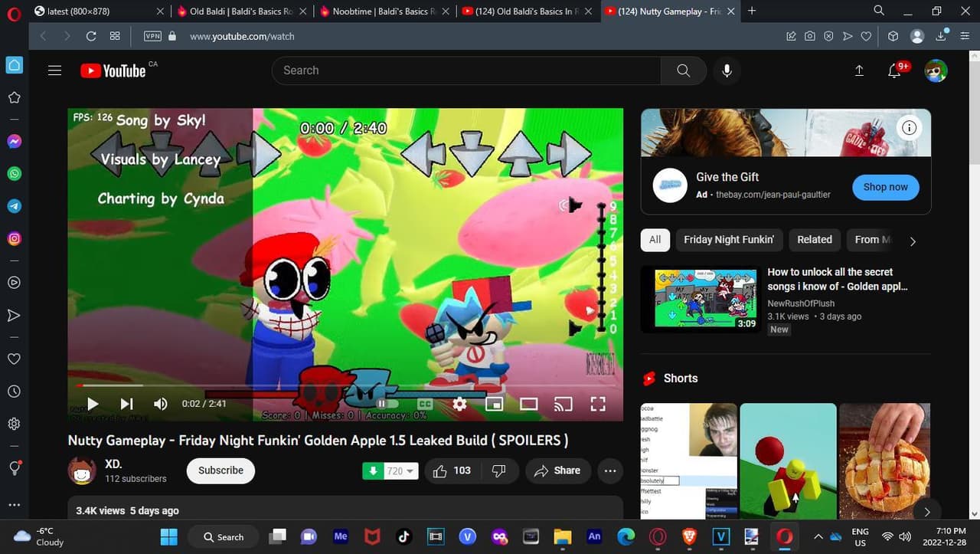
Task: Open Messenger in Opera sidebar
Action: (14, 142)
